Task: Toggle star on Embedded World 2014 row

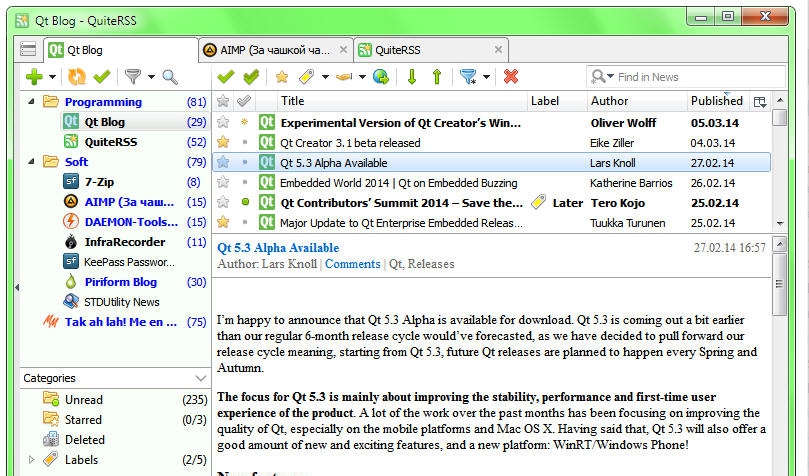Action: coord(223,183)
